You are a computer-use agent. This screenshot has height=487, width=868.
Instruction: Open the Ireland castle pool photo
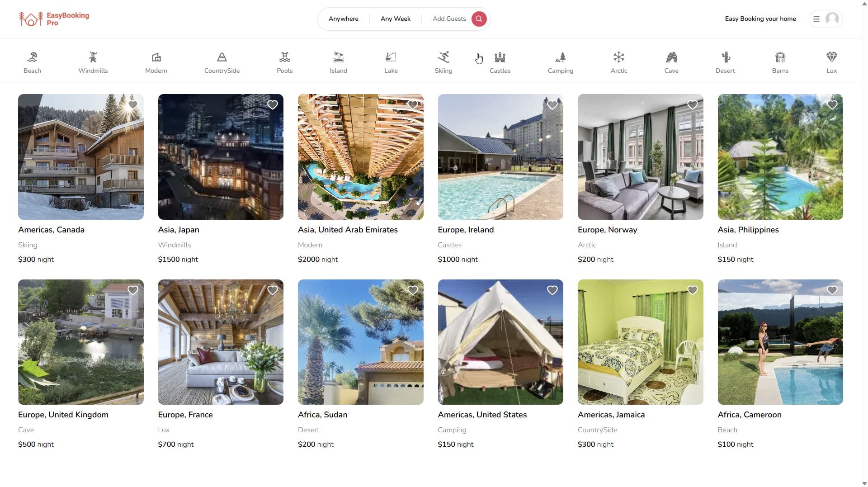pyautogui.click(x=500, y=157)
